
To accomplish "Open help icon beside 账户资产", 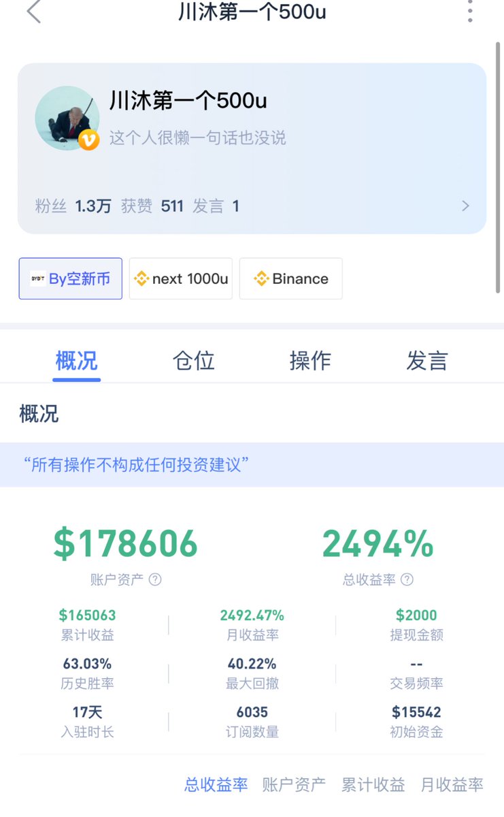I will pos(155,579).
